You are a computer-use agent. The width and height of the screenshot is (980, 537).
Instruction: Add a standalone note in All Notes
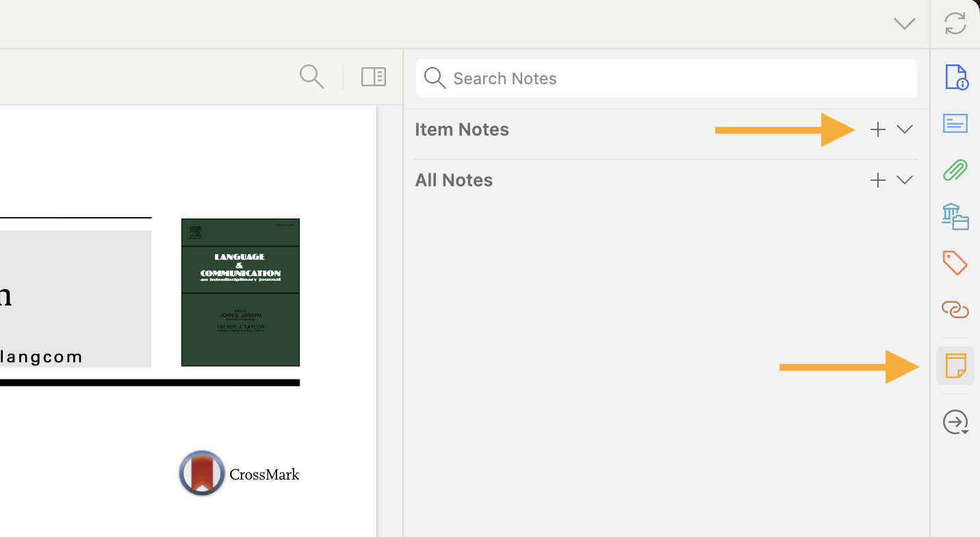coord(877,180)
